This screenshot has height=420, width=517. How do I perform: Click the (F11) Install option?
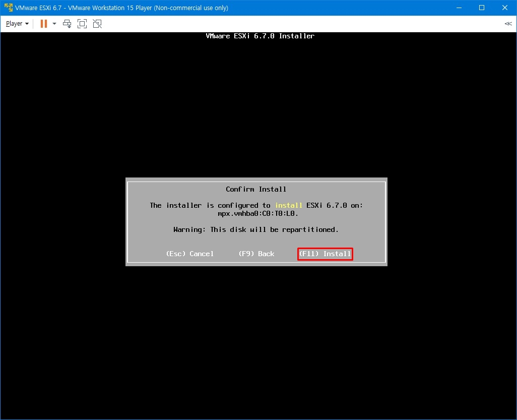coord(325,254)
